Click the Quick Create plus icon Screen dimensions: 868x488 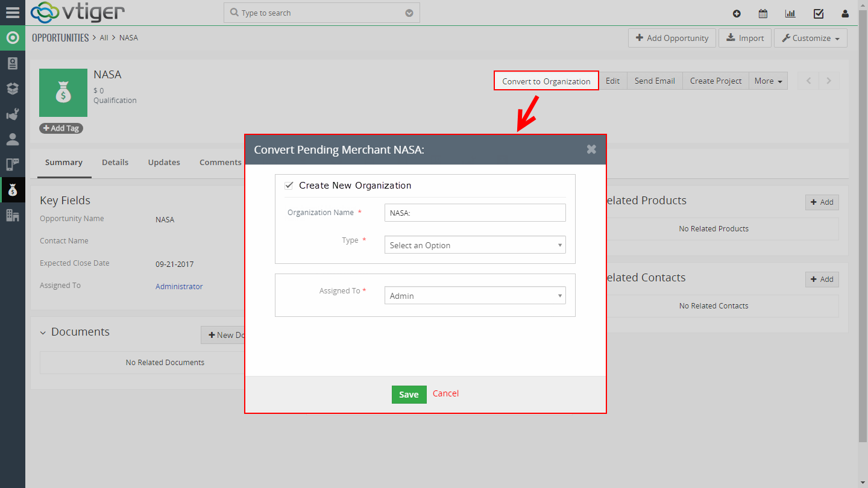[x=737, y=13]
